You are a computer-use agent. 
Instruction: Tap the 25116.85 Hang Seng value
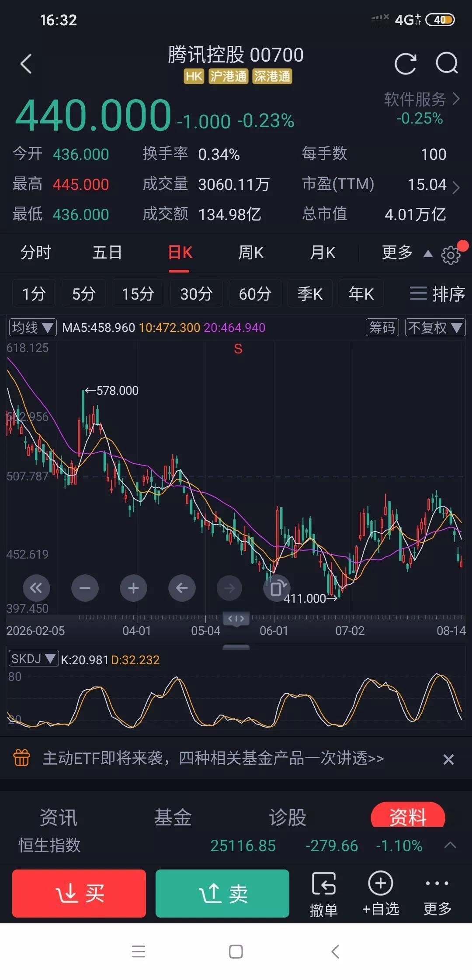(243, 846)
